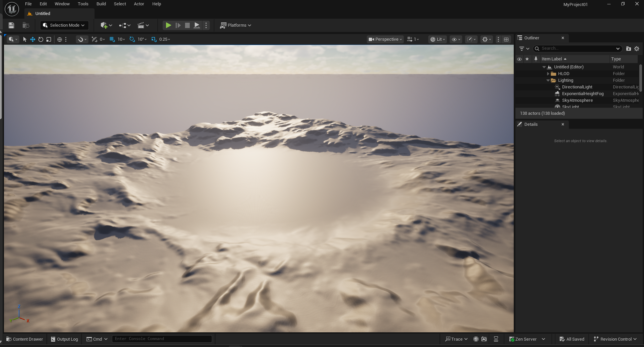This screenshot has height=347, width=644.
Task: Open the viewport settings gear menu
Action: point(486,39)
